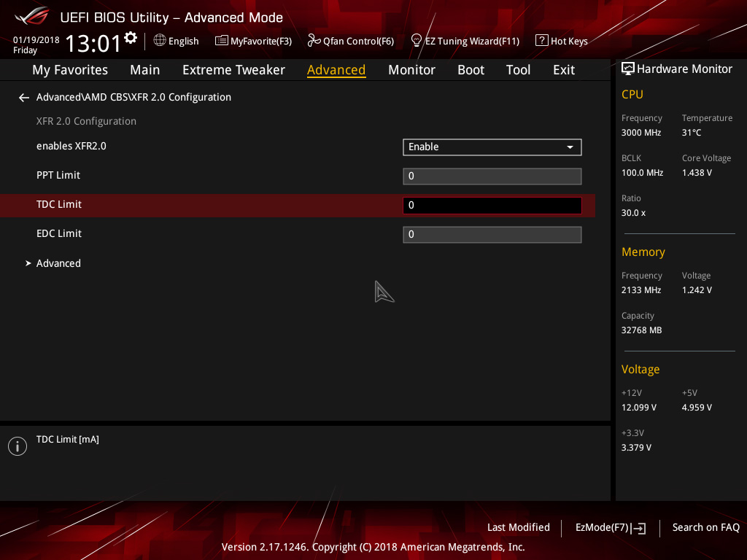Click the BCLK value 100.0 MHz

[642, 173]
